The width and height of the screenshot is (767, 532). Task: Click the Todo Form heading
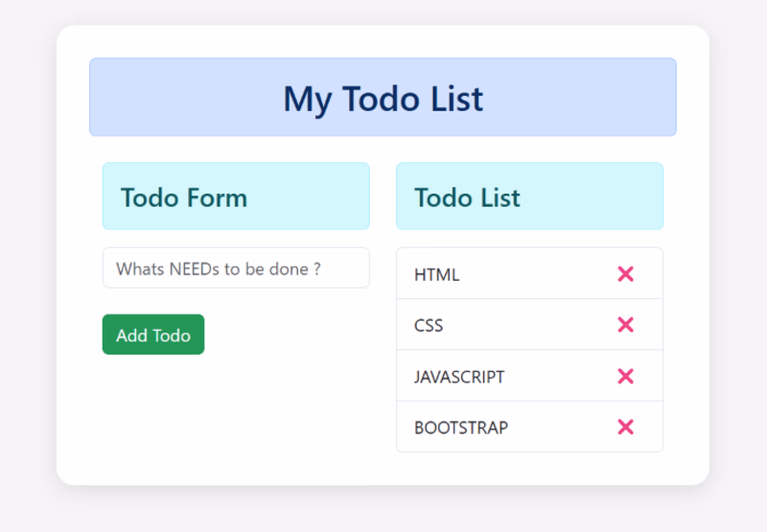184,197
